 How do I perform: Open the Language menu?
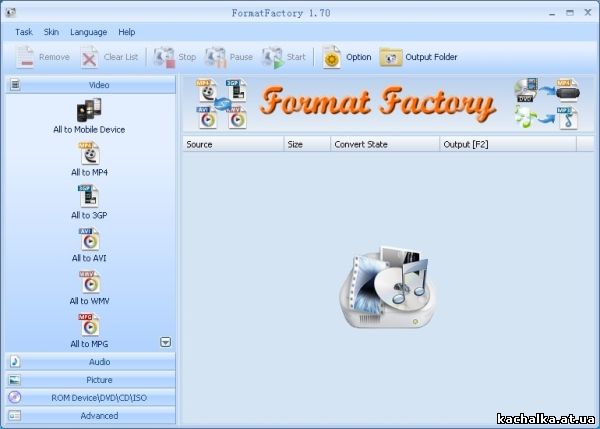[x=88, y=32]
